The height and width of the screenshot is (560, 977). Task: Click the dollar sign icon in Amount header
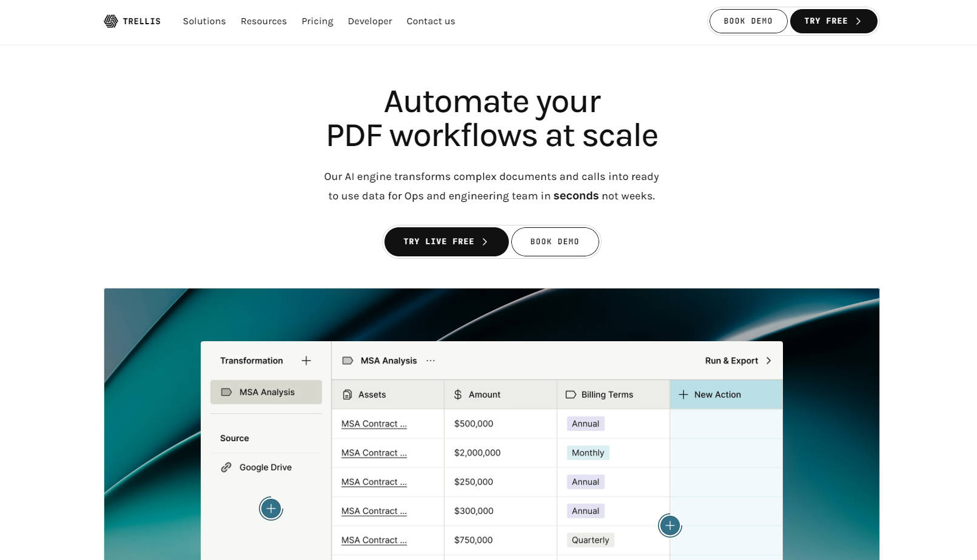click(x=458, y=395)
